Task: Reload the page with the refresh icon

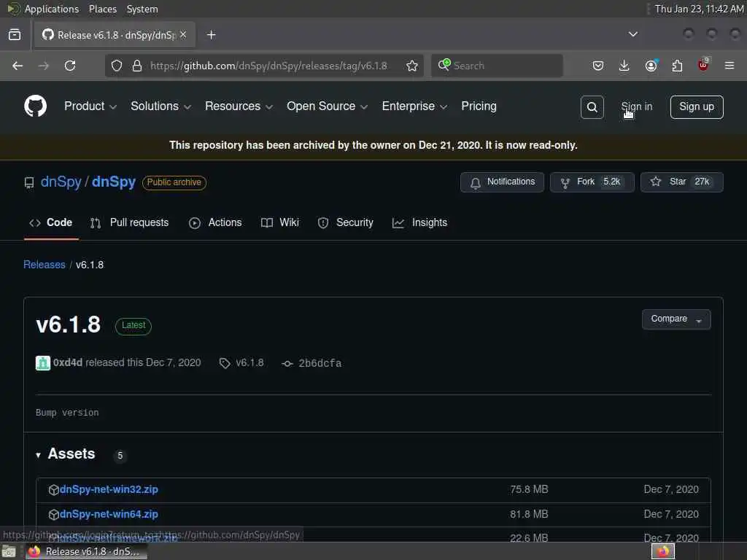Action: pos(70,66)
